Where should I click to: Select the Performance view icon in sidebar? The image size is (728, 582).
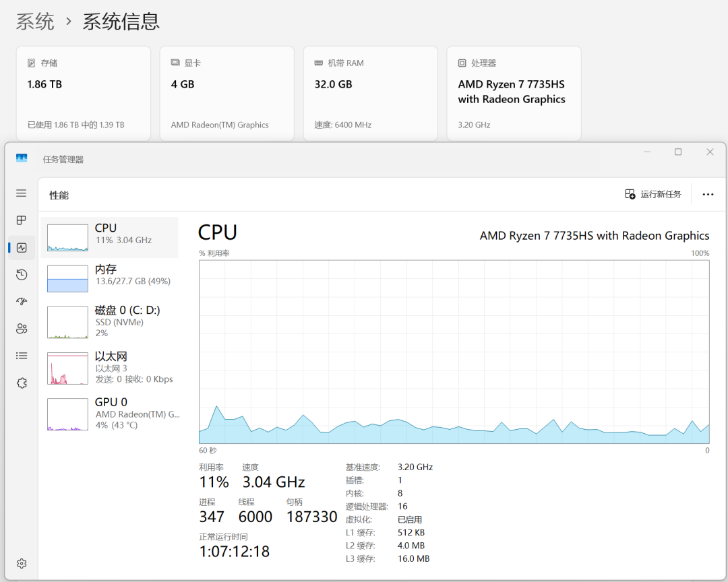tap(21, 247)
